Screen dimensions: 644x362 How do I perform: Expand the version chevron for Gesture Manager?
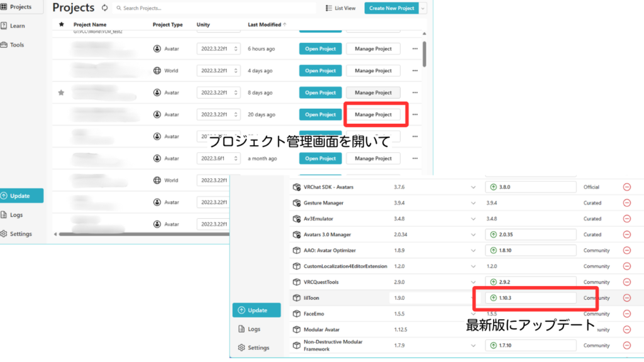(473, 203)
